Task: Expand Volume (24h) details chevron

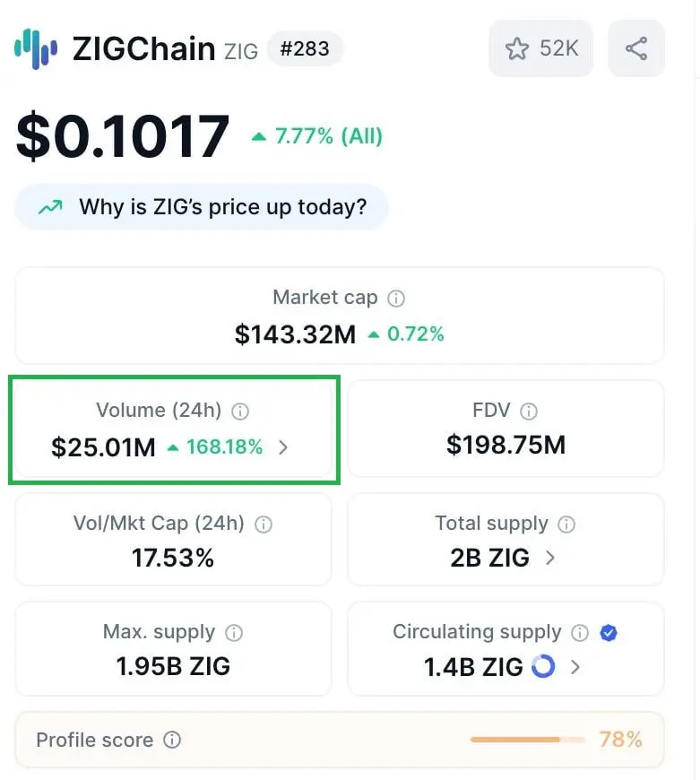Action: click(x=283, y=447)
